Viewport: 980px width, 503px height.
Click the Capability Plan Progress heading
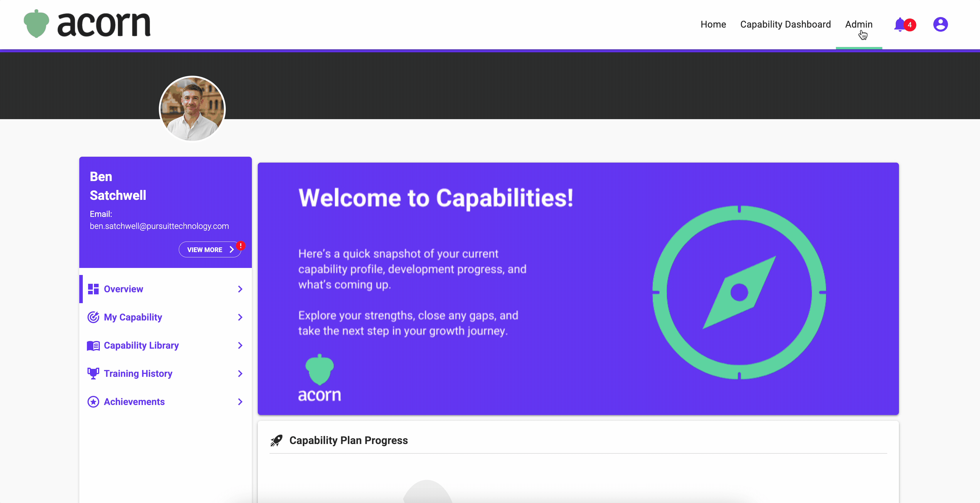pos(348,440)
